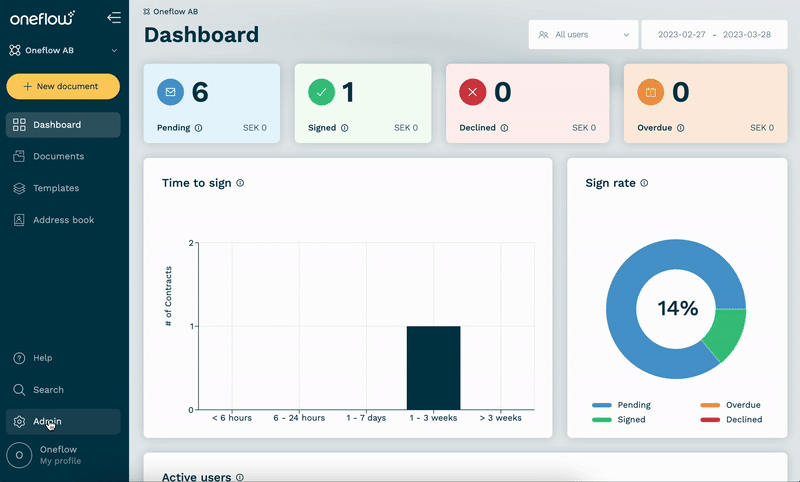Click the Pending info icon
Image resolution: width=800 pixels, height=482 pixels.
pos(198,128)
